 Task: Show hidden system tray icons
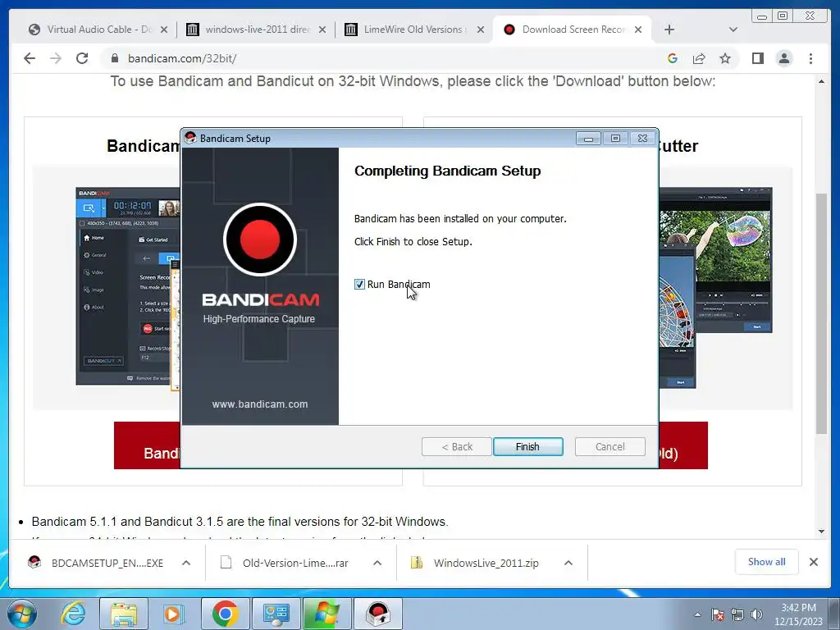[x=697, y=614]
